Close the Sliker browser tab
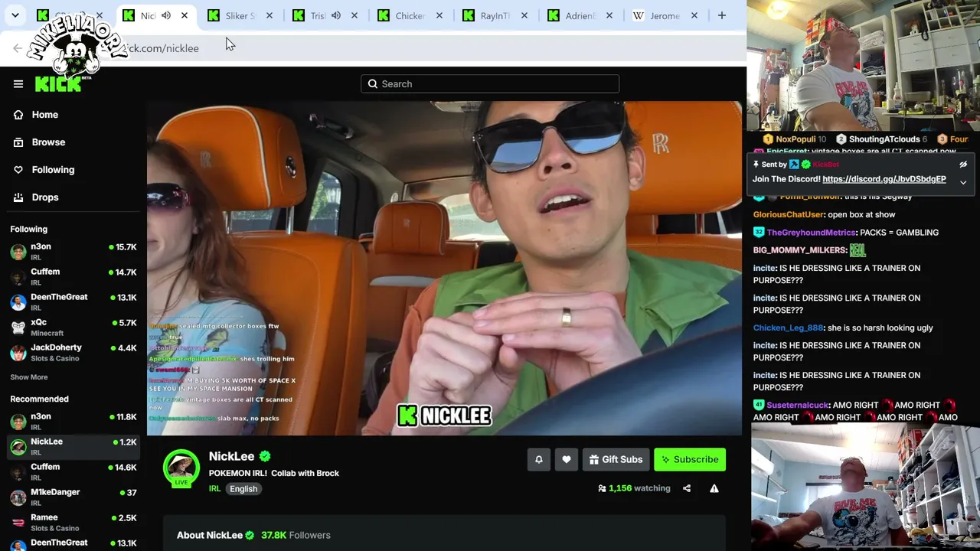 point(269,15)
